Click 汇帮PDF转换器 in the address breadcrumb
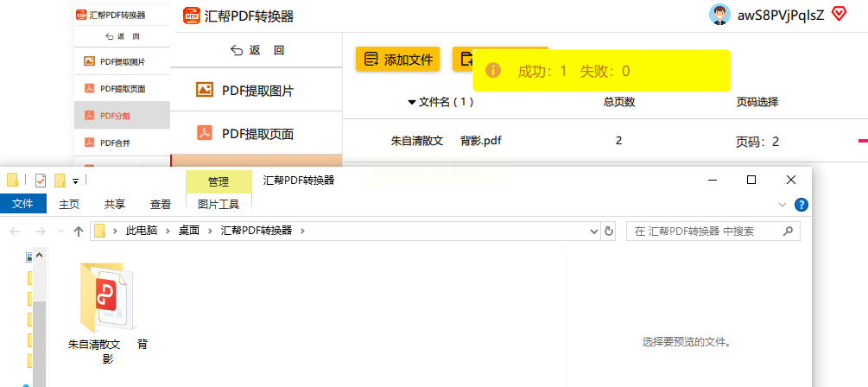Viewport: 868px width, 387px height. click(257, 231)
